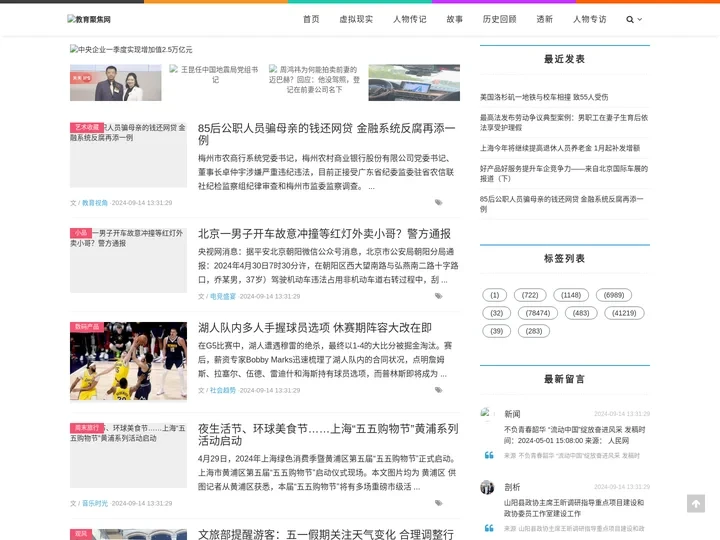Click quote icon under 剖析 comment
Screen dimensions: 720x540
pos(489,529)
